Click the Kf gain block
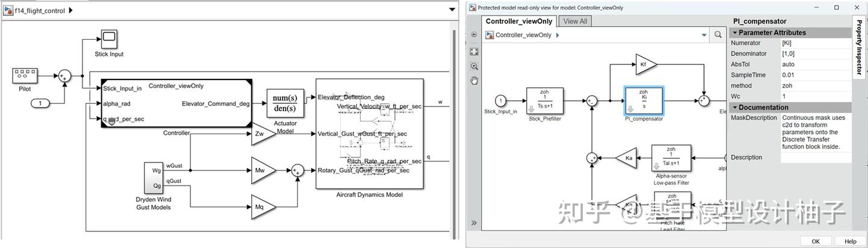Screen dimensions: 868x248 point(646,64)
